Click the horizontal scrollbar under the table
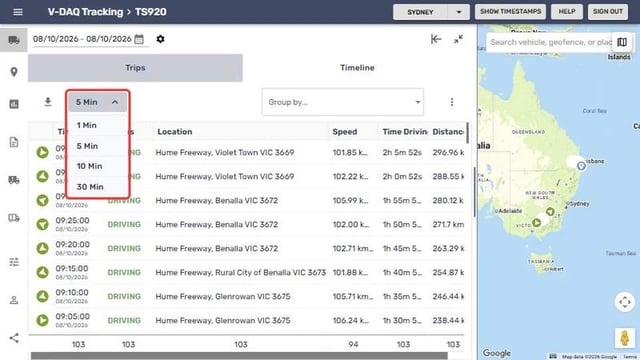640x360 pixels. tap(239, 356)
